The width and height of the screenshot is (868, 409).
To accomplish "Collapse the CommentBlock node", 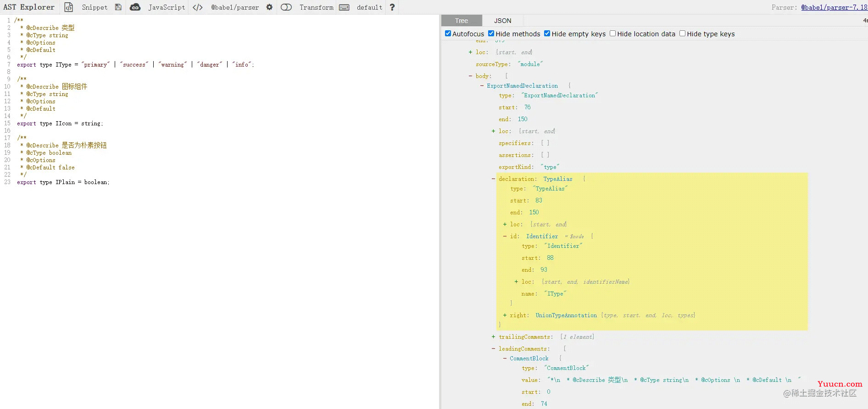I will (x=505, y=359).
